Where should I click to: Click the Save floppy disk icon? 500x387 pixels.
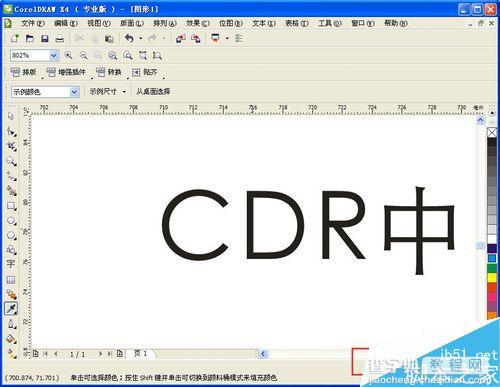tap(45, 38)
